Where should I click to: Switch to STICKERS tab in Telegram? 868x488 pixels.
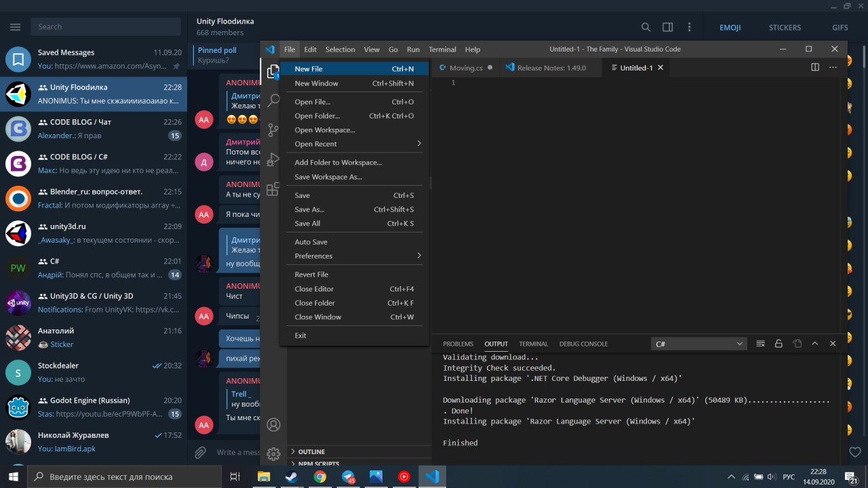coord(785,28)
